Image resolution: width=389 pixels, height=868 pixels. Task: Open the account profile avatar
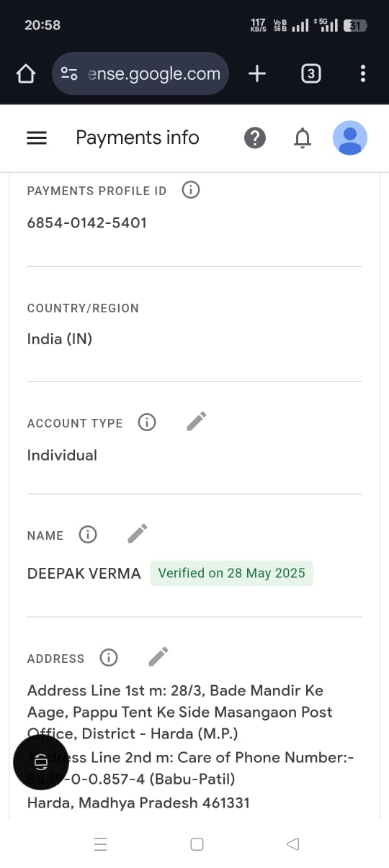[350, 137]
